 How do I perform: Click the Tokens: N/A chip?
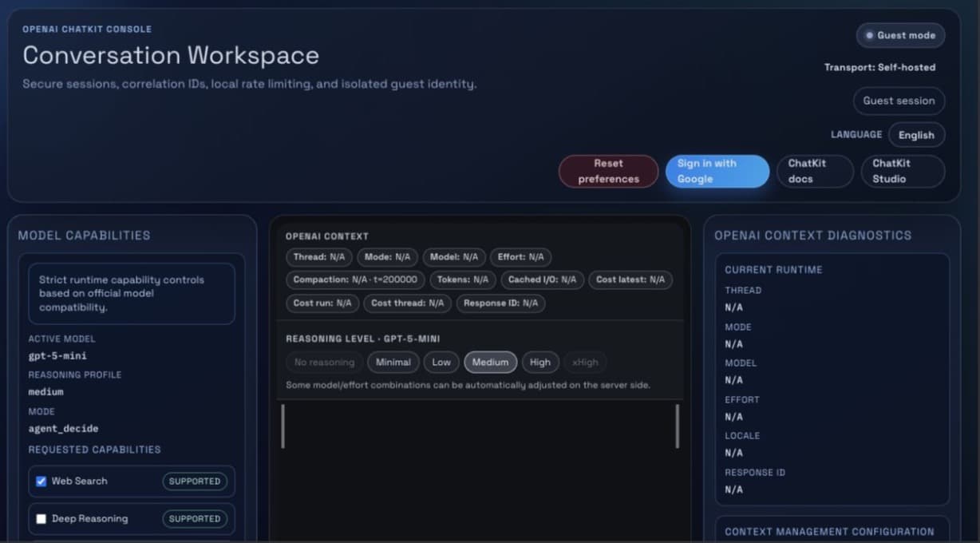(x=463, y=280)
